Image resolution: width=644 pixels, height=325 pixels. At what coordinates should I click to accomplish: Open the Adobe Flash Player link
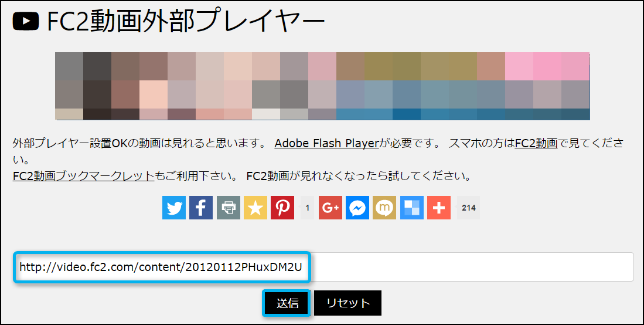tap(326, 143)
